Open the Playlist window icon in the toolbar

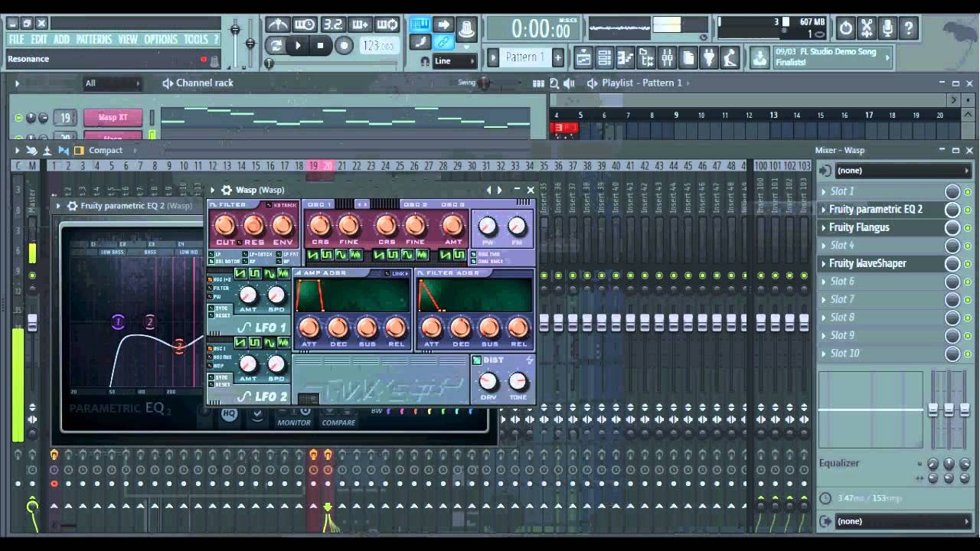(583, 57)
